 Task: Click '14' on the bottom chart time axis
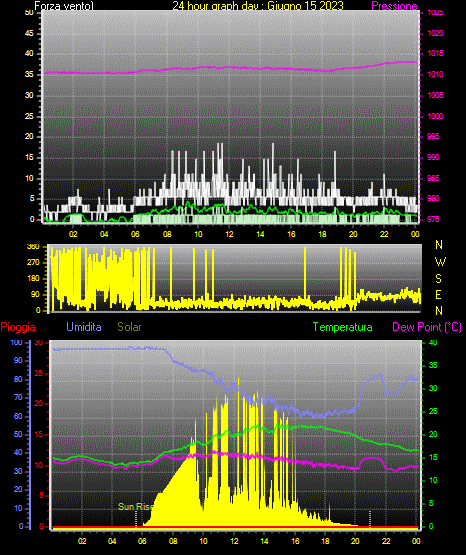264,541
